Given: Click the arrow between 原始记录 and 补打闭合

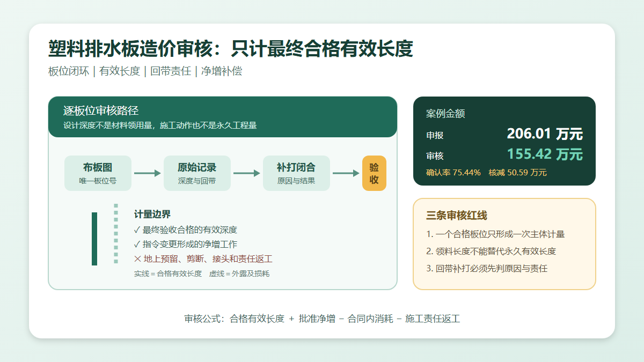Looking at the screenshot, I should (247, 173).
